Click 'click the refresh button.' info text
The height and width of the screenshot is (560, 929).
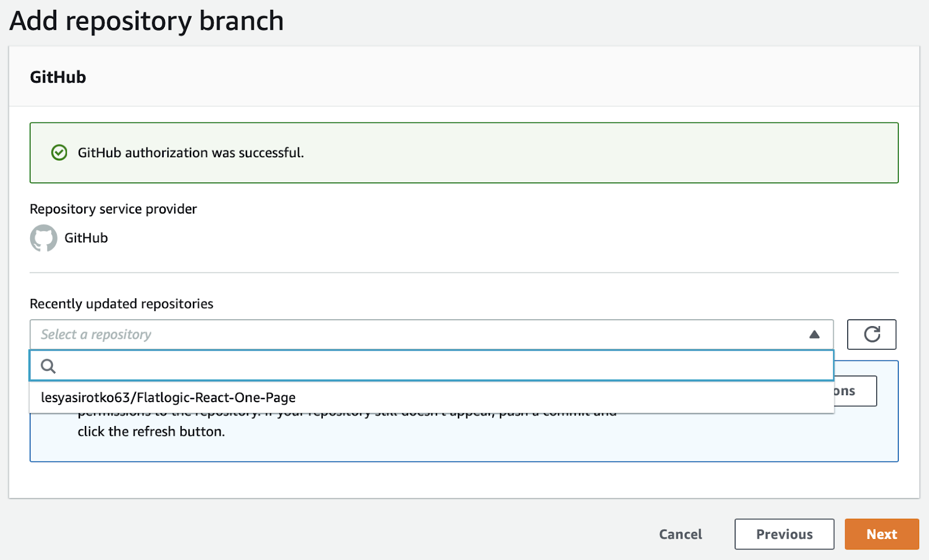(x=151, y=431)
